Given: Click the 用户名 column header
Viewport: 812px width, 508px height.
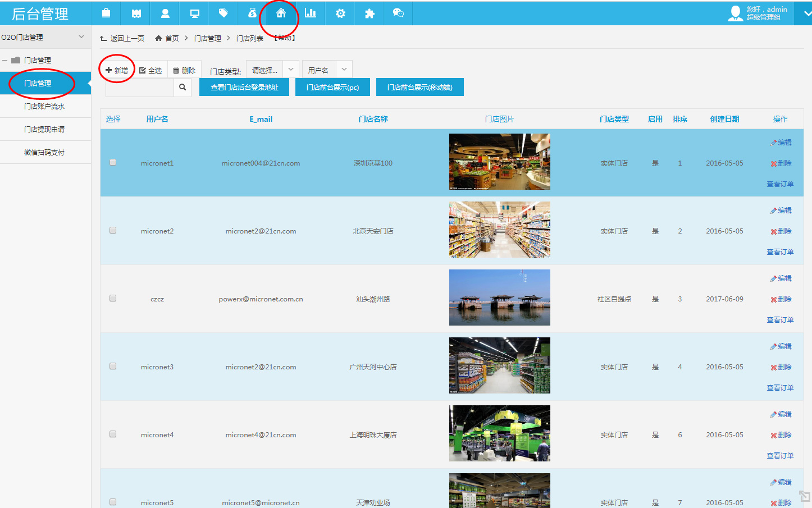Looking at the screenshot, I should tap(157, 119).
